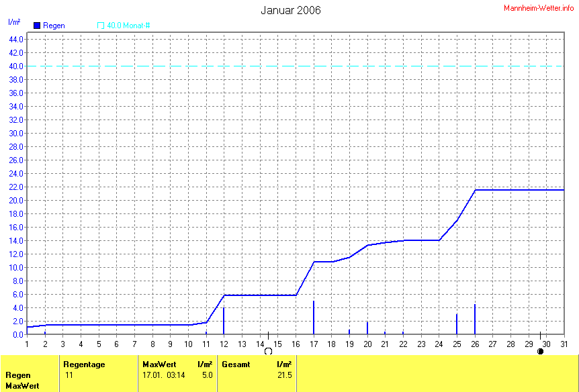Click the filled new moon symbol
Screen dimensions: 579x392
540,350
